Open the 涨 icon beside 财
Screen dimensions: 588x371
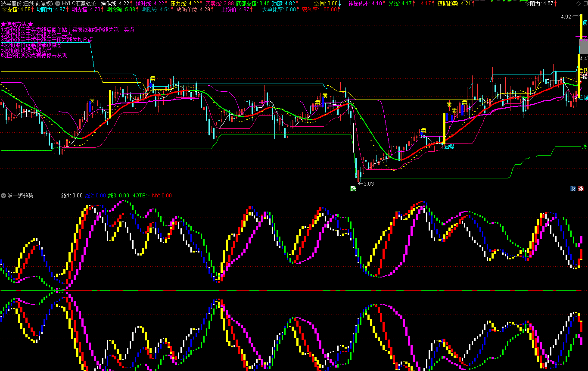[x=581, y=188]
